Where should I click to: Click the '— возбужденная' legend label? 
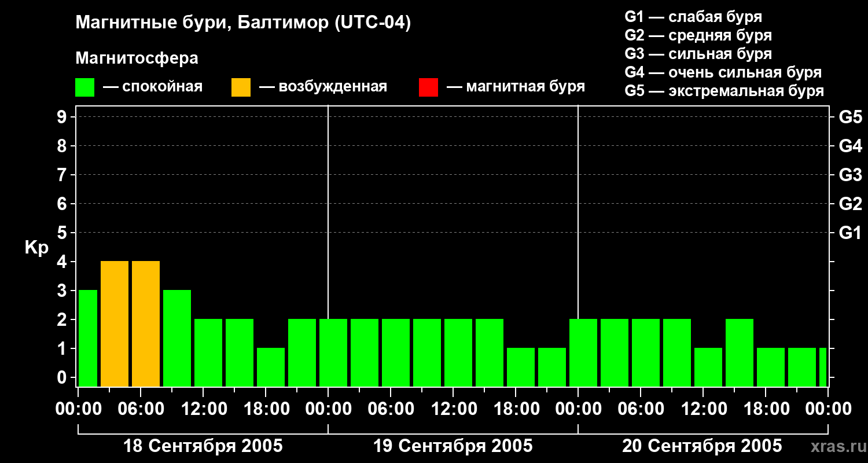(323, 87)
